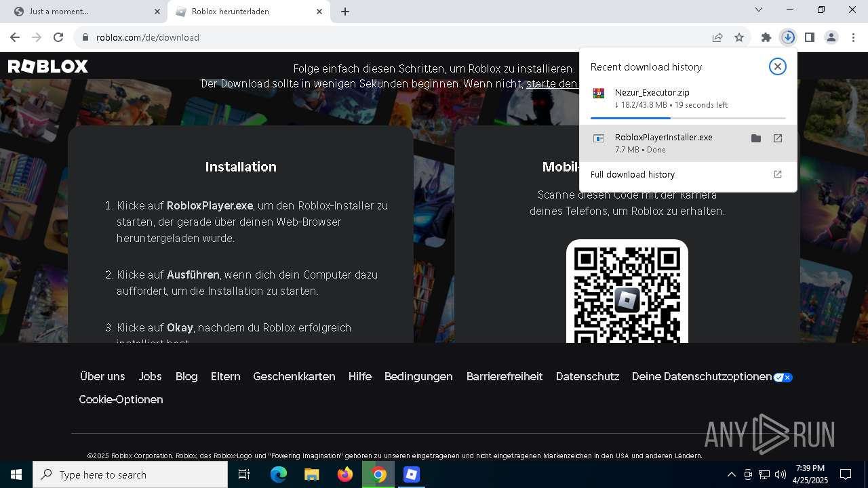This screenshot has height=488, width=868.
Task: Go back to the previous page
Action: point(15,37)
